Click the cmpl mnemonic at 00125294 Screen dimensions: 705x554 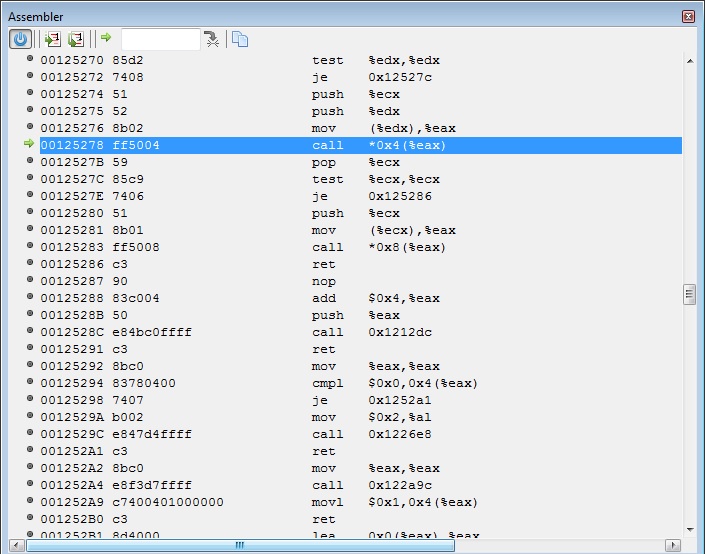327,384
